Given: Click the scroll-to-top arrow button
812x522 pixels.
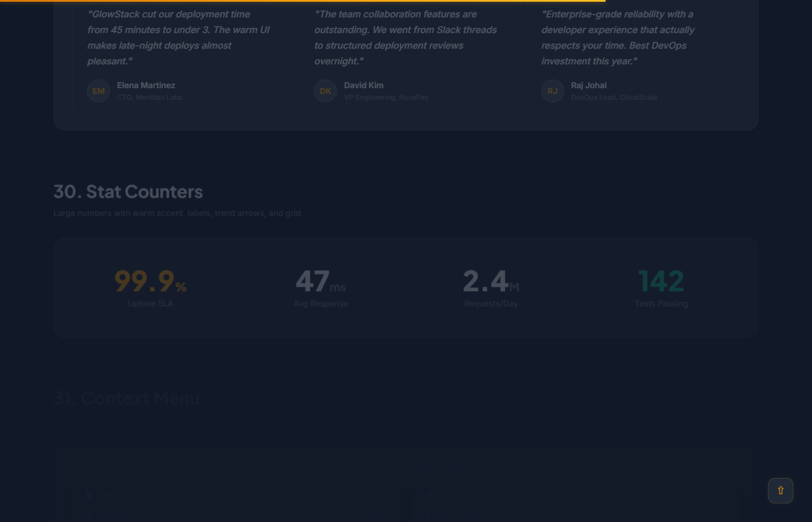Looking at the screenshot, I should pos(780,491).
